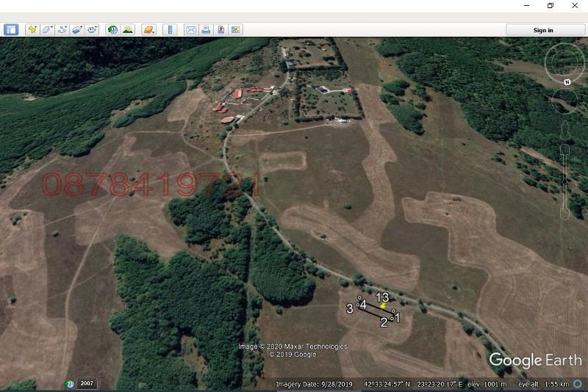Add a new placemark with the pin tool

(32, 30)
